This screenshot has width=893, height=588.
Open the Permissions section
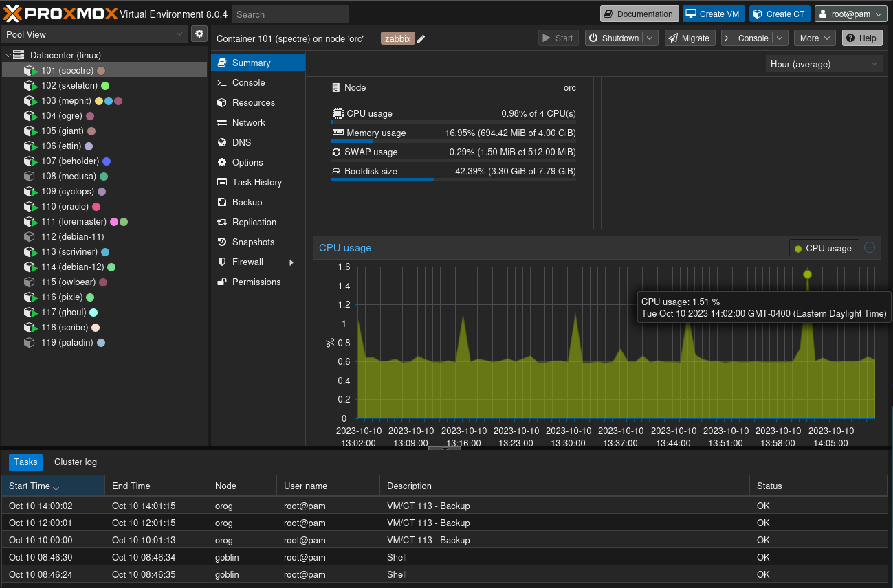pyautogui.click(x=256, y=282)
